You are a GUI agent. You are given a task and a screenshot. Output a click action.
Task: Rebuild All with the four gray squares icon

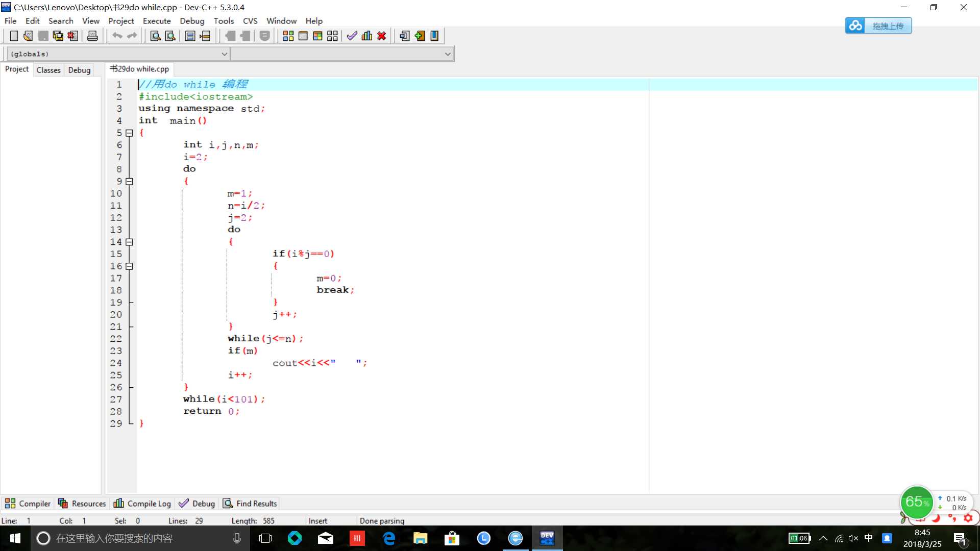332,36
